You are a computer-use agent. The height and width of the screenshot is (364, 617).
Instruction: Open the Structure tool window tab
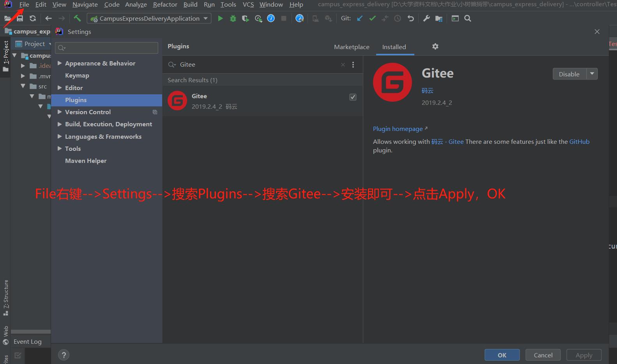(5, 298)
